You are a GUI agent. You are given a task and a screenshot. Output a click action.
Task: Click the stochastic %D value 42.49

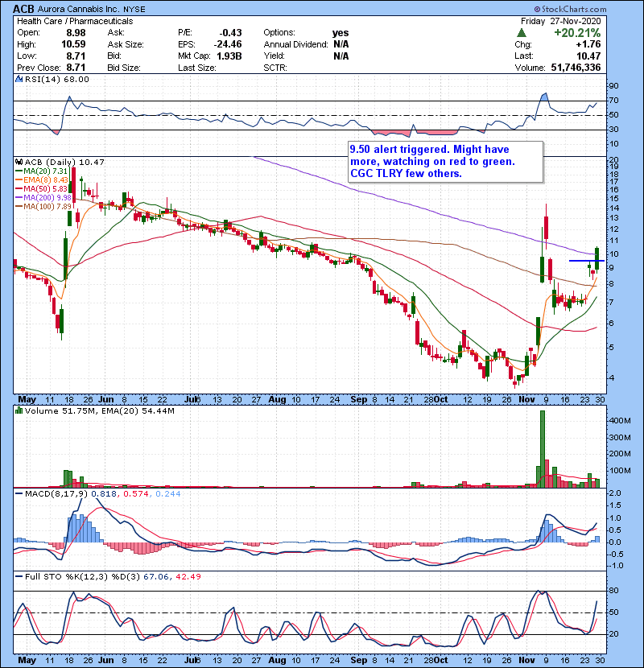188,577
